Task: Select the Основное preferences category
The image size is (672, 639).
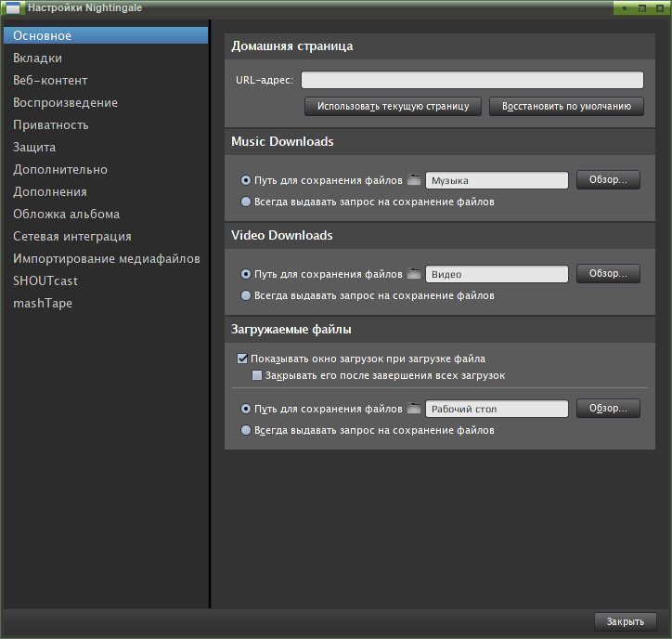Action: [106, 35]
